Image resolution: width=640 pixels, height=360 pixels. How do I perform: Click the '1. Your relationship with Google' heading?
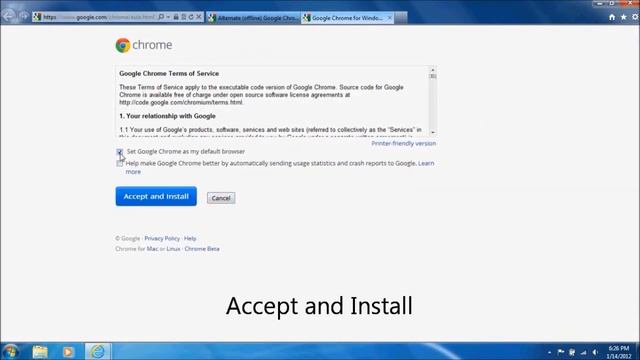(x=167, y=116)
